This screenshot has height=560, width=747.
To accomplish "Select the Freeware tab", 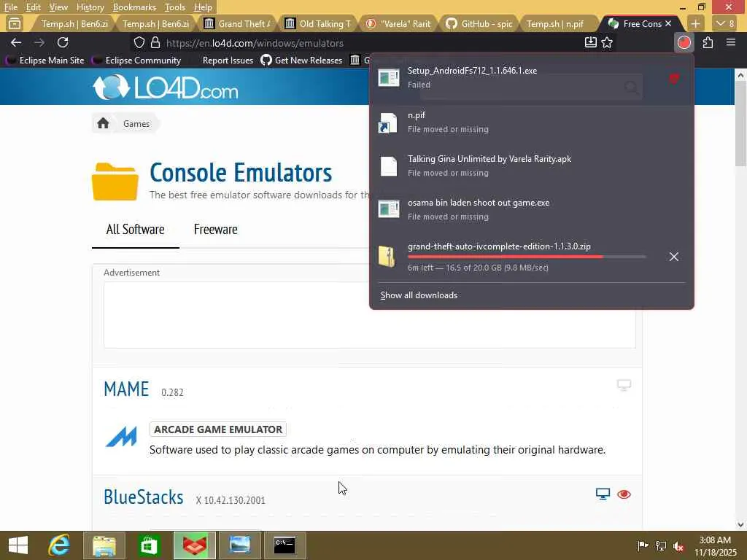I will pyautogui.click(x=215, y=230).
